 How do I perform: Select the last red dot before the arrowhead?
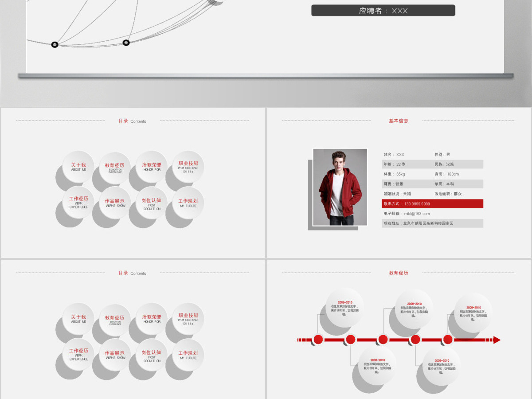tap(448, 340)
